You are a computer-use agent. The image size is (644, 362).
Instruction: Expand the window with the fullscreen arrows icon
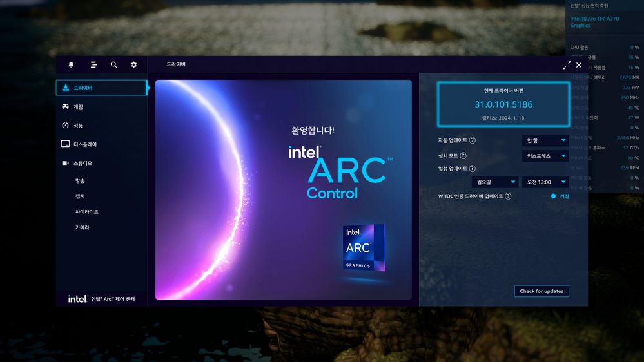tap(567, 65)
